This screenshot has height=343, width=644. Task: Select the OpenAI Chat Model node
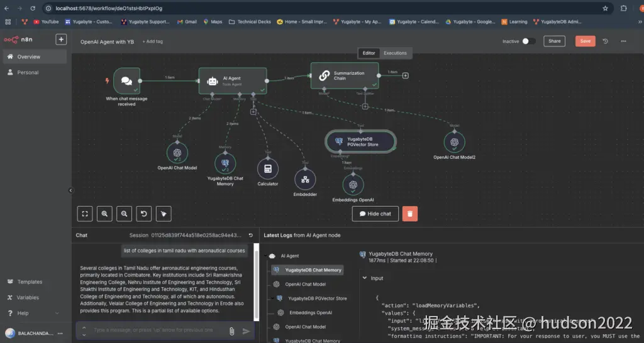pyautogui.click(x=177, y=153)
